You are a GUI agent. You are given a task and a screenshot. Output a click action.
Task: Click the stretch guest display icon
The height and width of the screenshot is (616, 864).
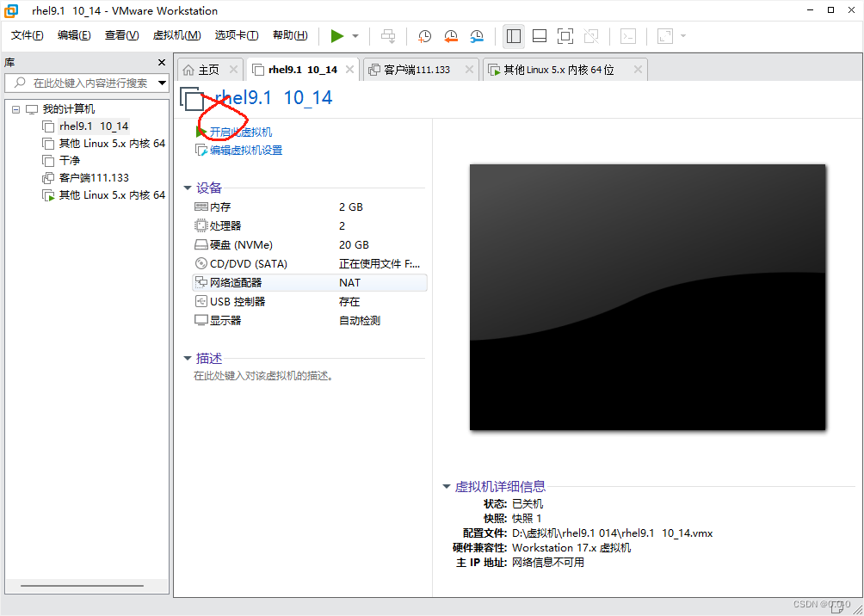coord(665,36)
